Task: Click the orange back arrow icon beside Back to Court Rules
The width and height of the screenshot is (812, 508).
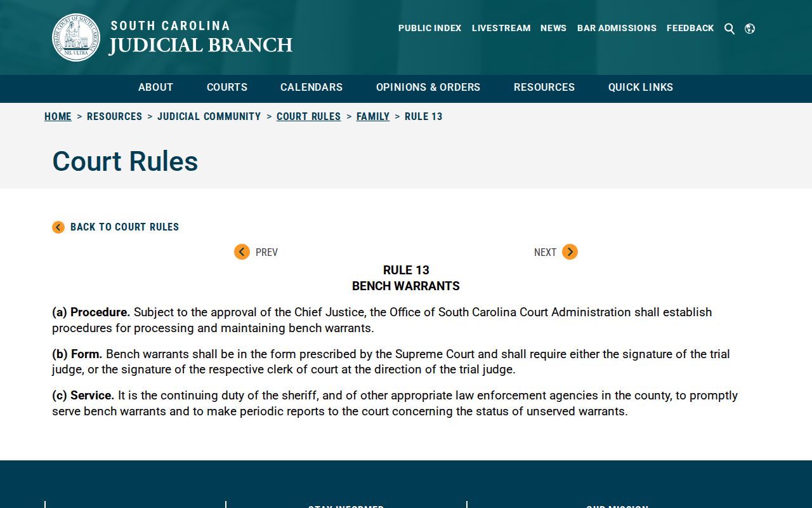Action: point(58,227)
